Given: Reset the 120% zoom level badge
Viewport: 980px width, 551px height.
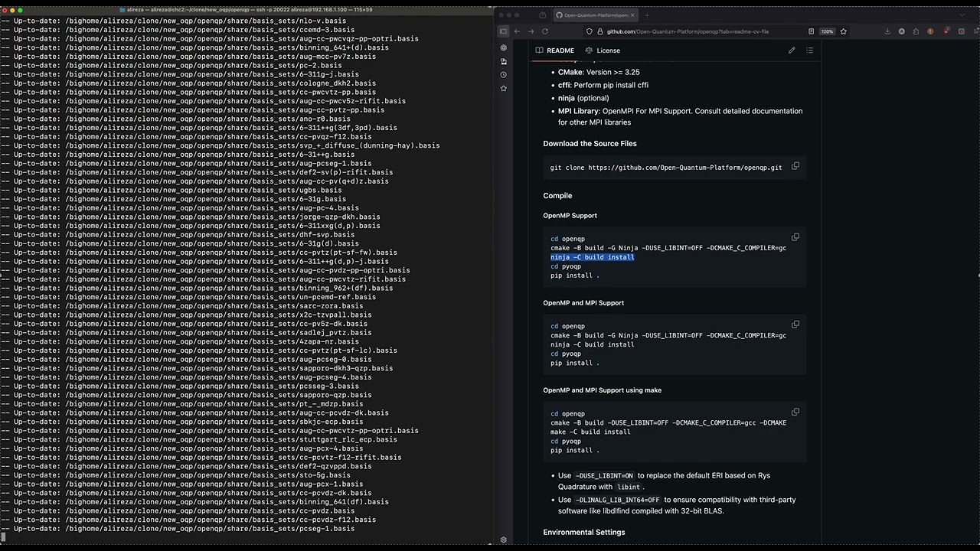Looking at the screenshot, I should coord(827,31).
